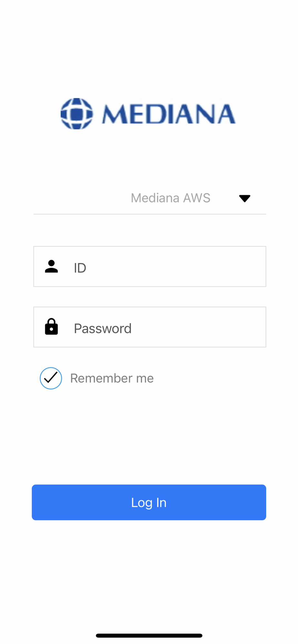Tap the black downward triangle icon
The height and width of the screenshot is (644, 298).
(x=245, y=198)
